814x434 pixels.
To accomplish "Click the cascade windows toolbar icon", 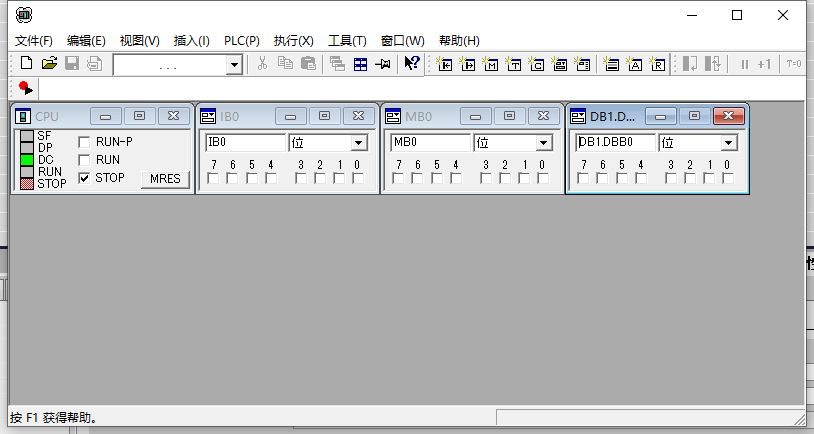I will 337,64.
